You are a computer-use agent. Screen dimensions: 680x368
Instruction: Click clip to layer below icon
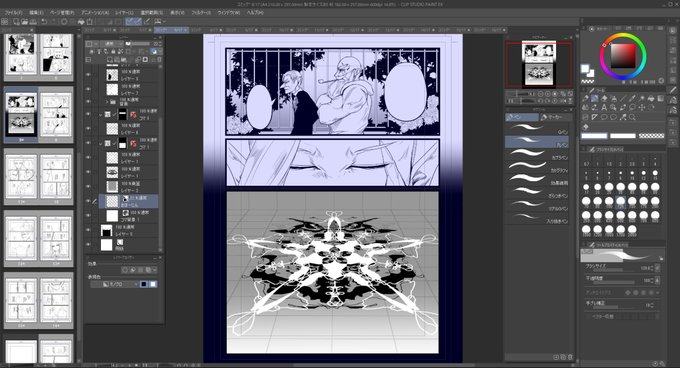92,52
